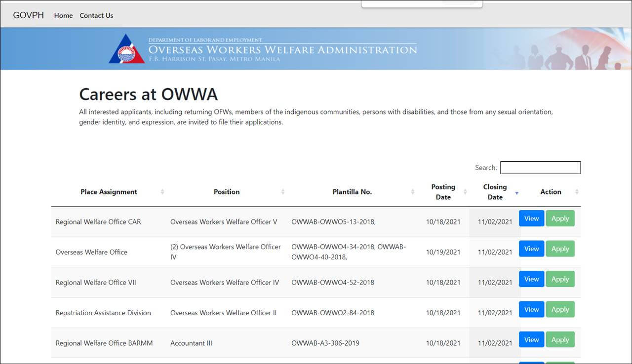Toggle Closing Date sort arrow

point(517,192)
